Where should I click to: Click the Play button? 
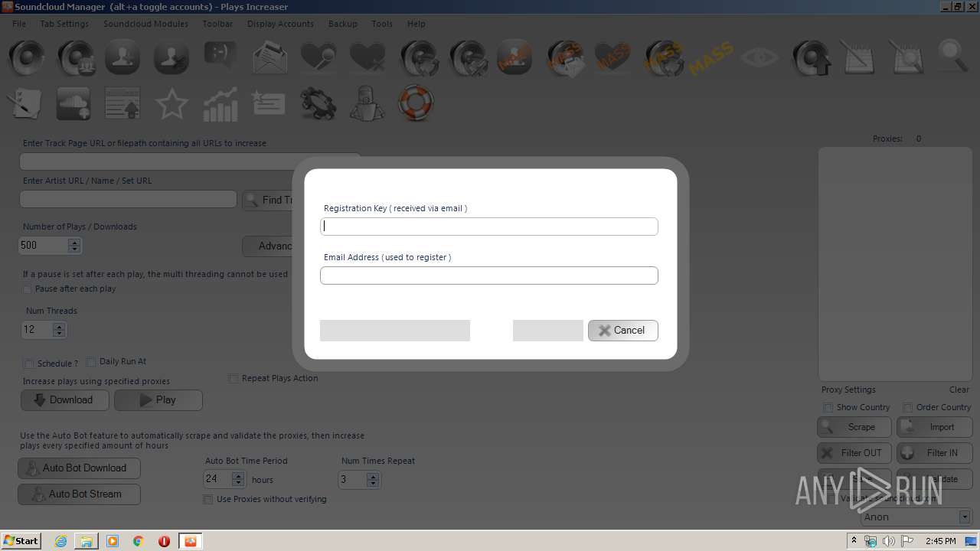coord(158,400)
